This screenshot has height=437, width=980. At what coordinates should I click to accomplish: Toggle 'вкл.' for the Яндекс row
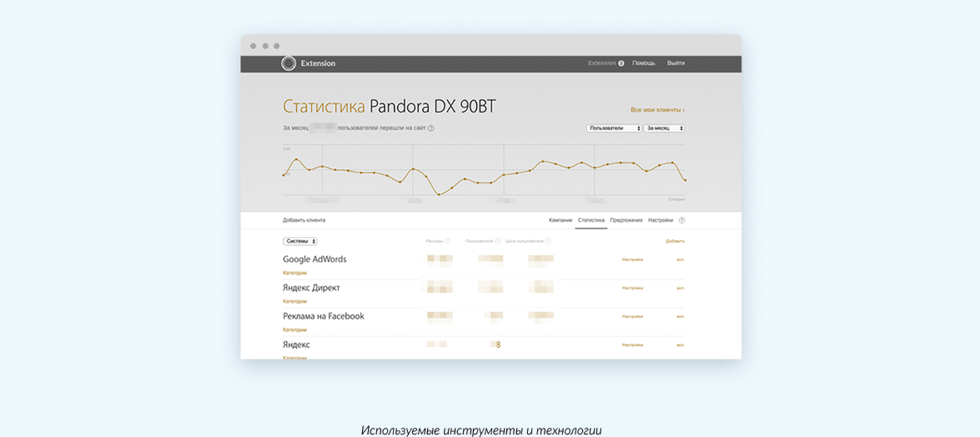point(681,345)
